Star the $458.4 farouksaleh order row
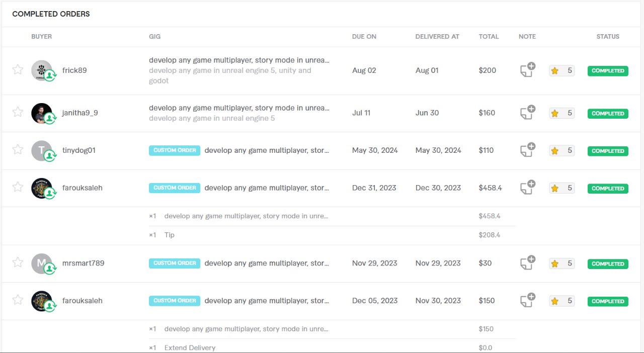The image size is (644, 353). pyautogui.click(x=18, y=187)
